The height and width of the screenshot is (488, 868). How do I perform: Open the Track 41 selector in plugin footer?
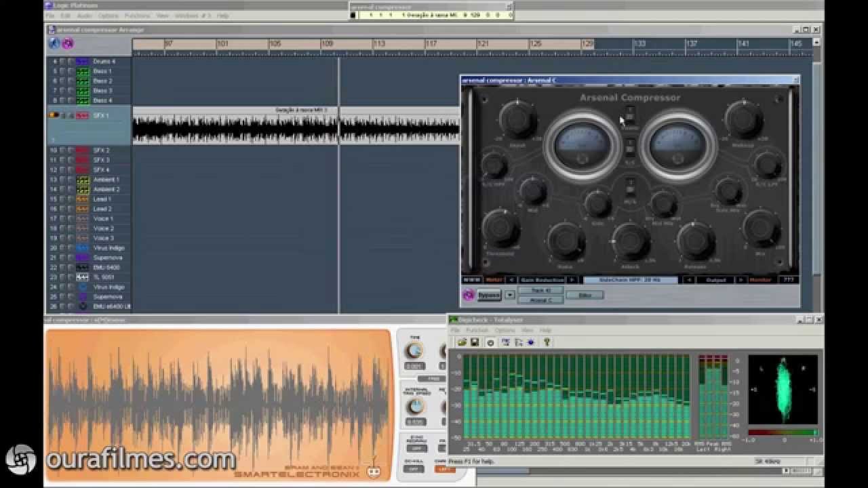click(x=540, y=290)
